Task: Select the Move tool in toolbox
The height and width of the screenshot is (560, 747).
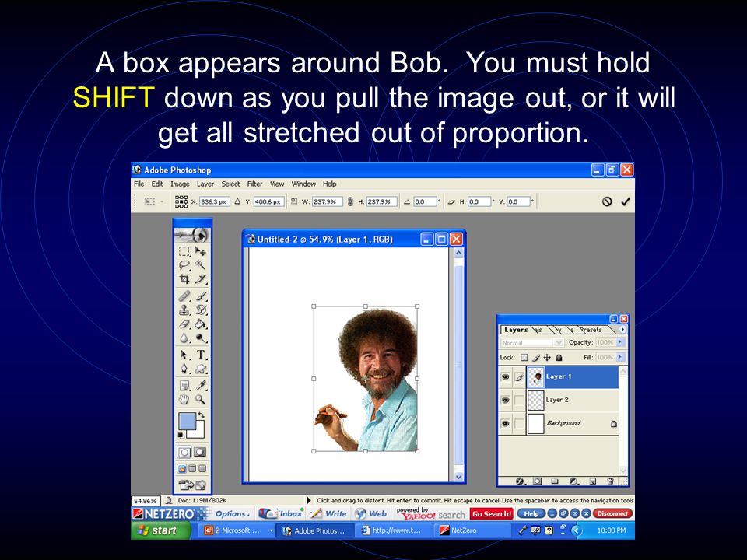Action: [201, 251]
